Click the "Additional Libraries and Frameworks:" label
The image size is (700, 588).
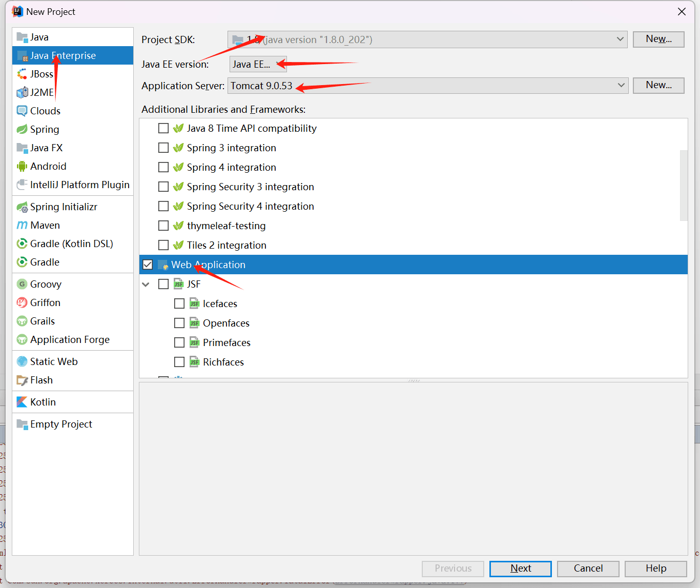coord(223,109)
